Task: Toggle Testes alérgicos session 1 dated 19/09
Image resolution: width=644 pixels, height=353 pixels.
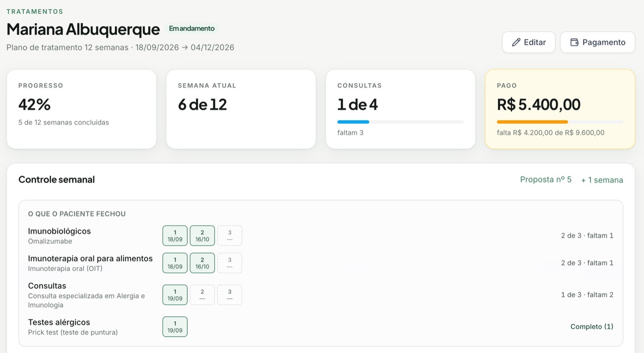Action: click(175, 327)
